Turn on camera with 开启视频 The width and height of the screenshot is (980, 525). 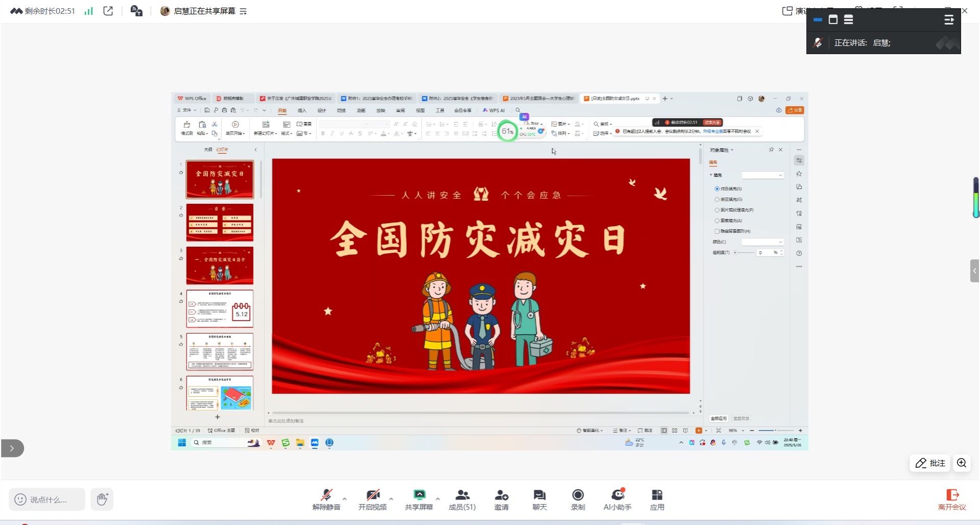pyautogui.click(x=372, y=499)
